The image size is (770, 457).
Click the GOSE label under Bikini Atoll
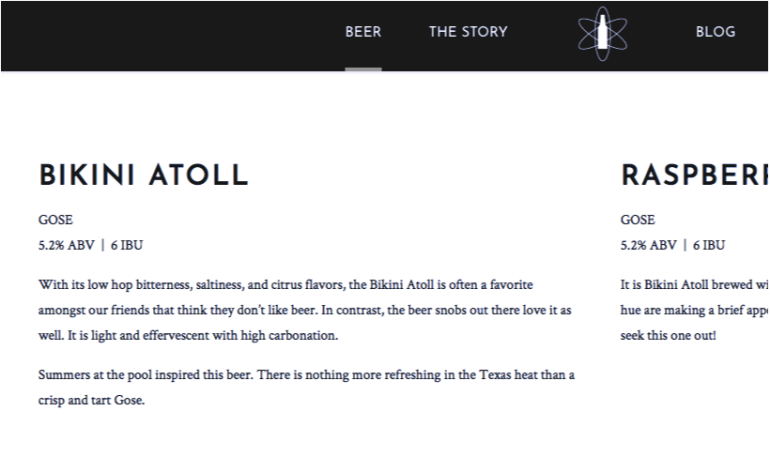coord(55,219)
